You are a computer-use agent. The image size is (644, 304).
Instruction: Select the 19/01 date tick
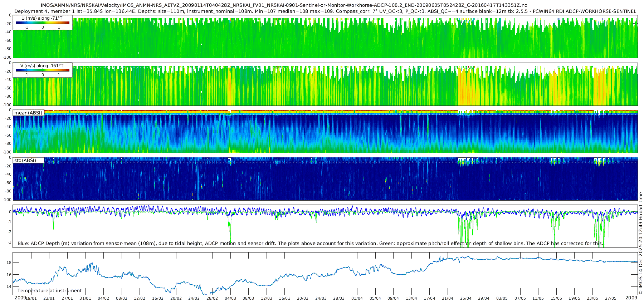(x=31, y=299)
